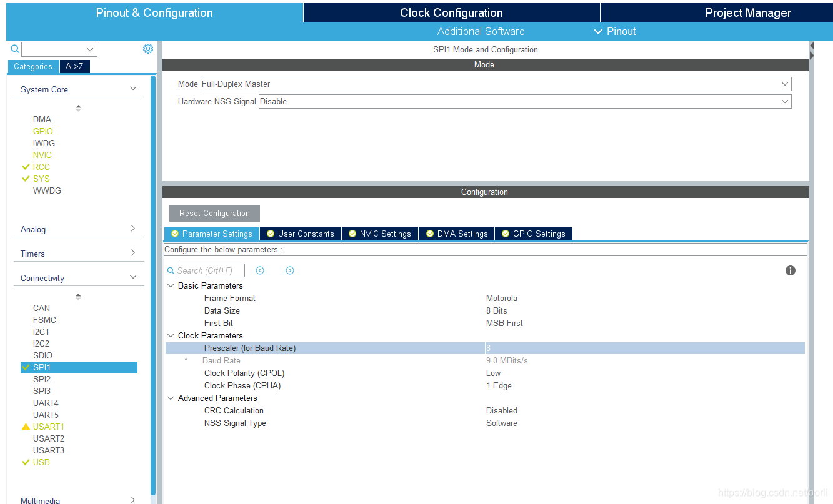The width and height of the screenshot is (833, 504).
Task: Select WWDG peripheral
Action: click(x=47, y=190)
